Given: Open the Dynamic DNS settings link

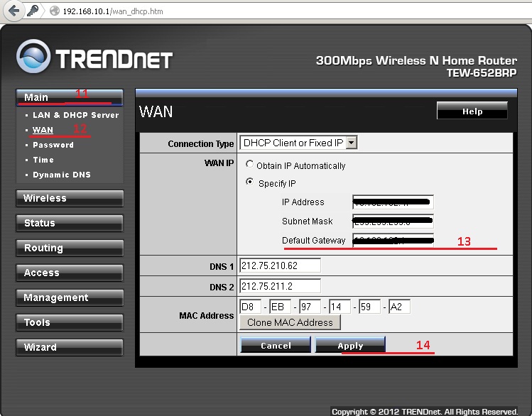Looking at the screenshot, I should pos(61,175).
